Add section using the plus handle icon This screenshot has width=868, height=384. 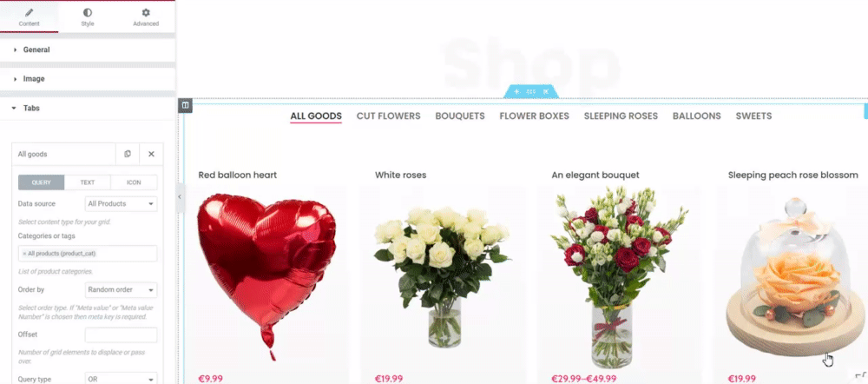(516, 91)
